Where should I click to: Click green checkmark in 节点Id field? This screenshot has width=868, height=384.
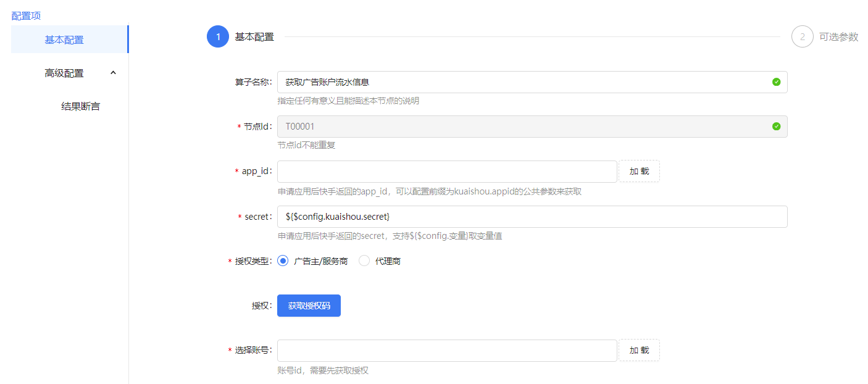(776, 127)
